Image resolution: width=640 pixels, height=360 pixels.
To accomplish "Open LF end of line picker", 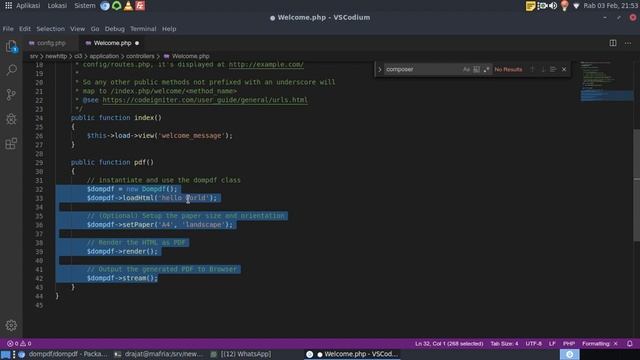I will (x=552, y=344).
